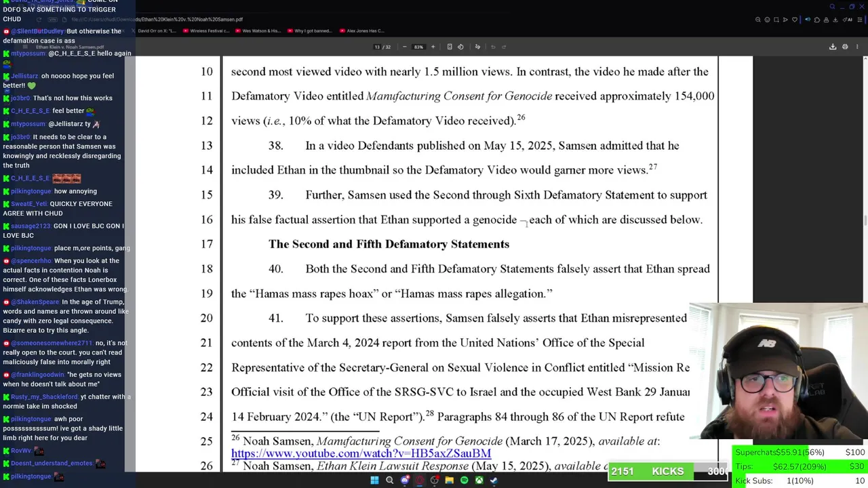Click the Tips goal progress bar

tap(800, 466)
